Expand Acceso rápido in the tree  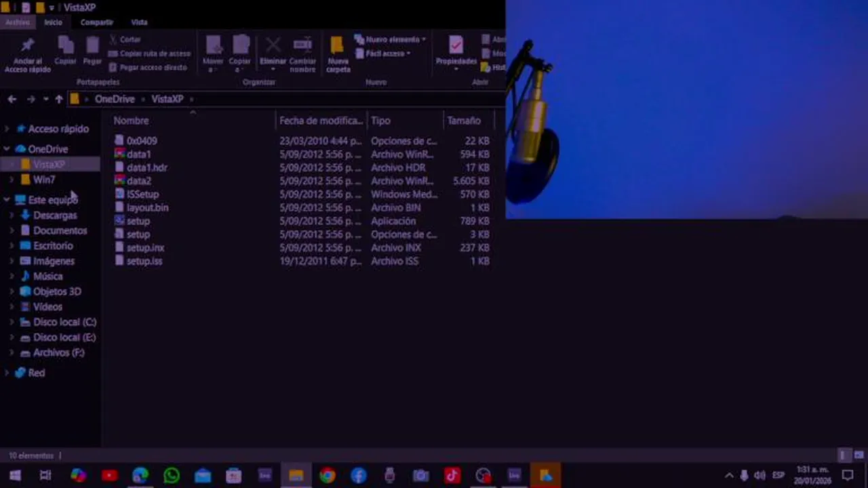tap(7, 129)
